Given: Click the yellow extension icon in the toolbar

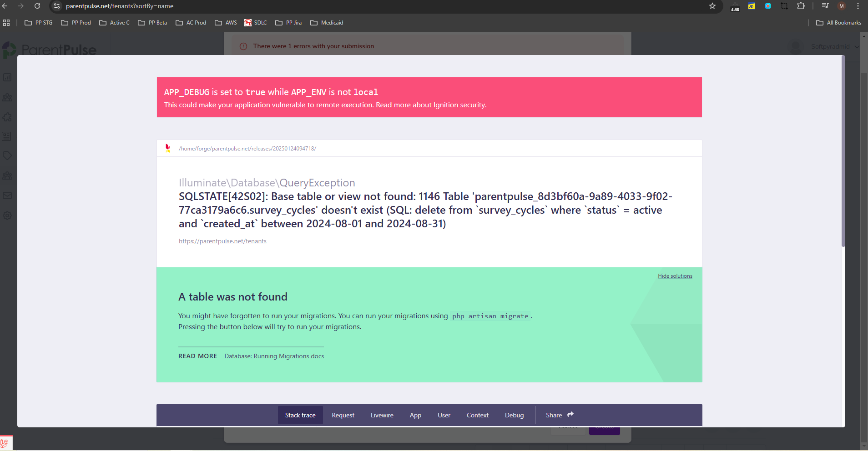Looking at the screenshot, I should (752, 6).
